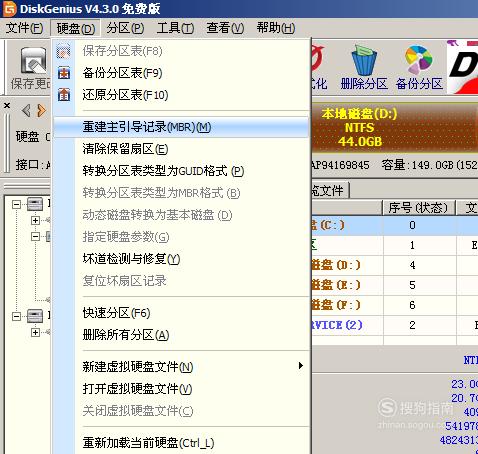The height and width of the screenshot is (454, 478).
Task: Select the (C:) partition row
Action: coord(395,225)
